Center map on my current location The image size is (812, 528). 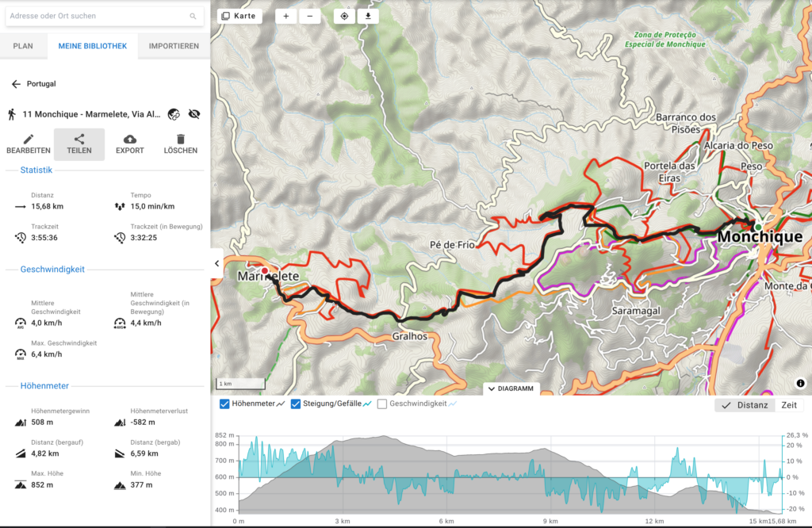pyautogui.click(x=345, y=16)
